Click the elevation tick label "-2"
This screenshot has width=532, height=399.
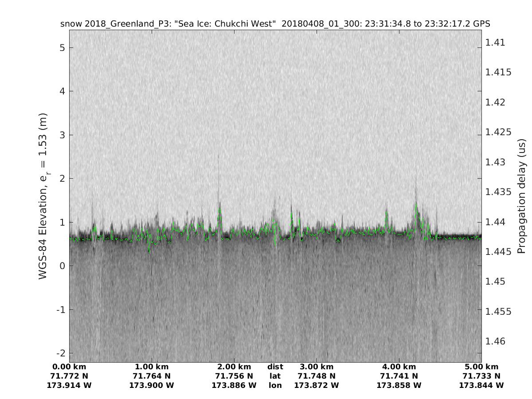point(60,353)
